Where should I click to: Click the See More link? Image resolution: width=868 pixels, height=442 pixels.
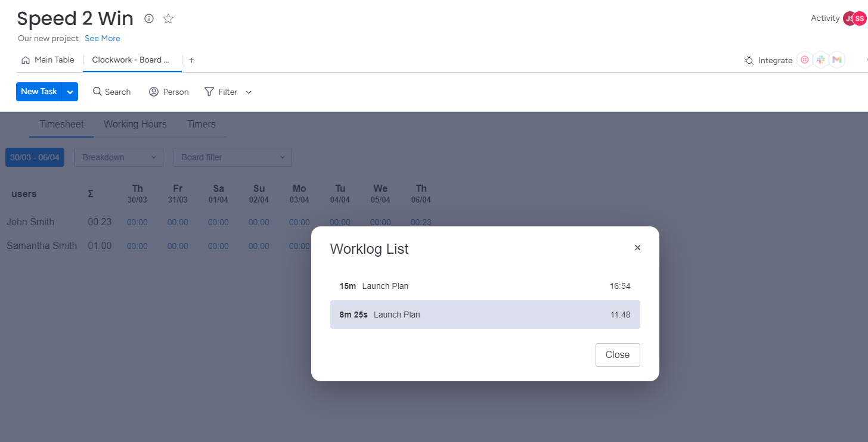[x=102, y=38]
